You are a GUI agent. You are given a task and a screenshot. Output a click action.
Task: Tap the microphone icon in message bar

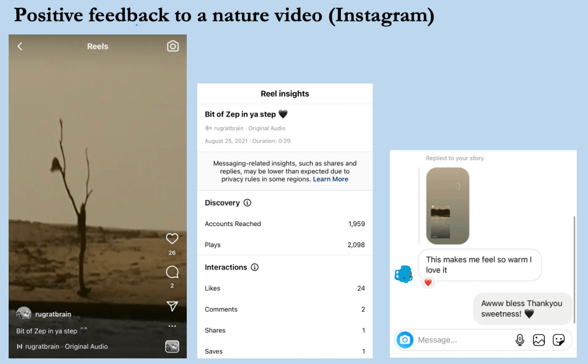click(520, 340)
